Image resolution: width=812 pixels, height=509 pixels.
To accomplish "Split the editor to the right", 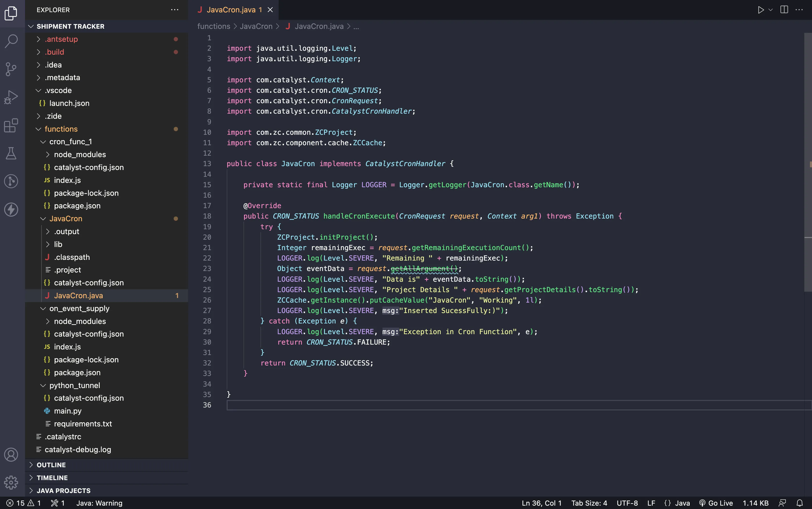I will click(784, 10).
